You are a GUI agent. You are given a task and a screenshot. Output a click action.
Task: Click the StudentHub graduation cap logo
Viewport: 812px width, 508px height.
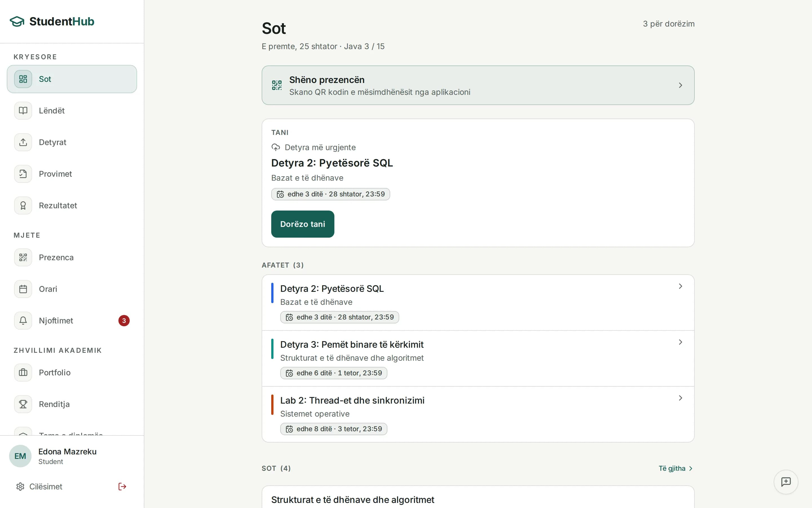[x=17, y=21]
